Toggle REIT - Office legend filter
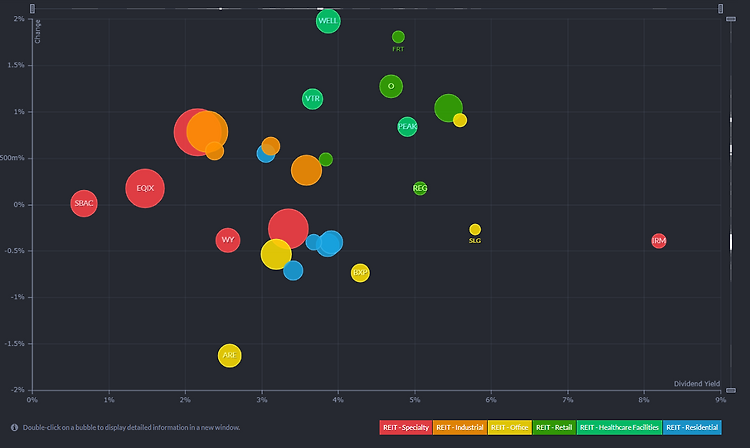Screen dimensions: 750x448 click(x=509, y=427)
